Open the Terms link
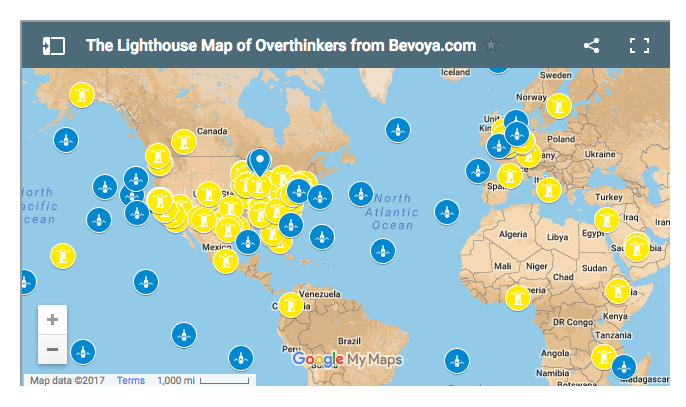 point(130,381)
